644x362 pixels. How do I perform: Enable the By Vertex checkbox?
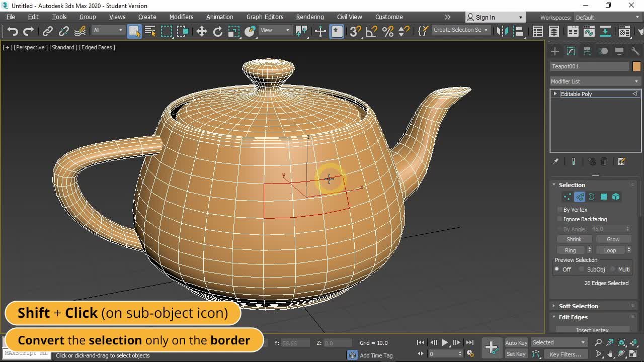[560, 210]
